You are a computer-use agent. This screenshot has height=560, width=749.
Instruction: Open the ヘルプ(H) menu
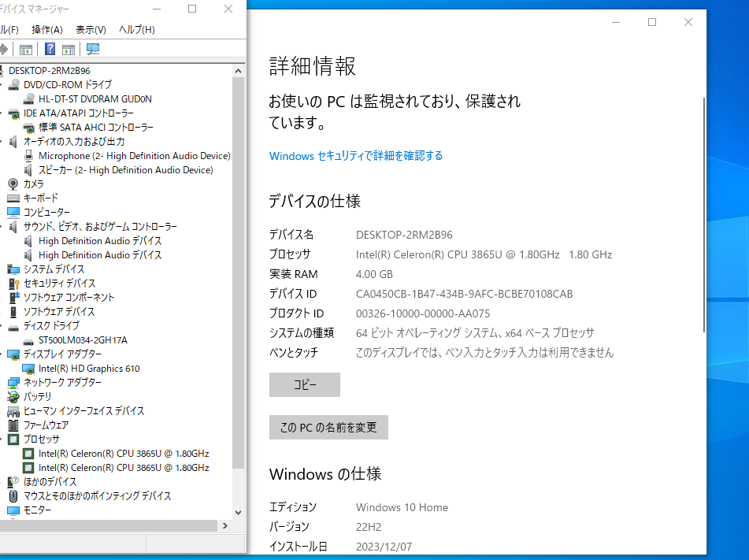tap(136, 30)
